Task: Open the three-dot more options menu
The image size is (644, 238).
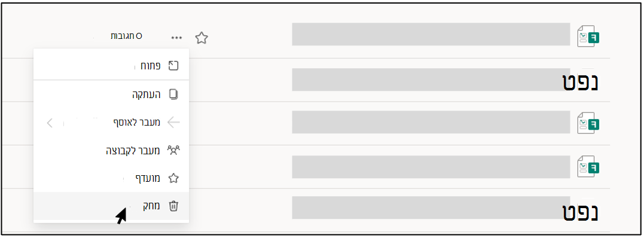Action: click(176, 38)
